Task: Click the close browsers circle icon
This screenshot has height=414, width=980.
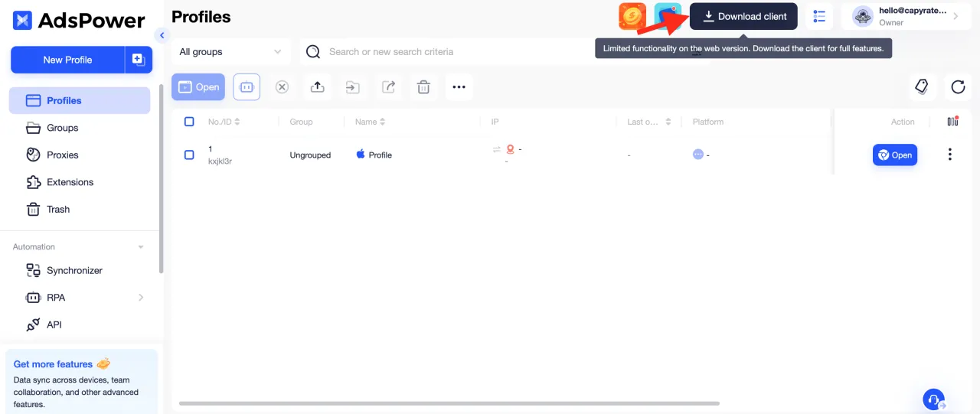Action: tap(282, 87)
